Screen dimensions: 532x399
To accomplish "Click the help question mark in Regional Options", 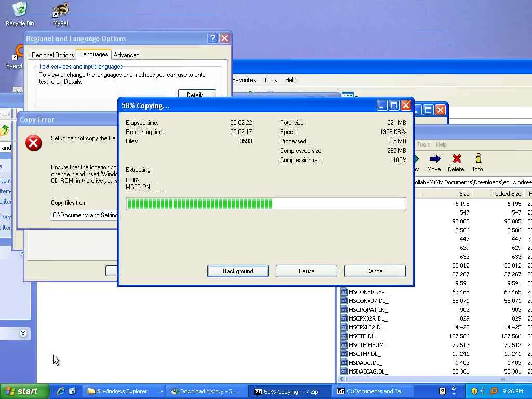I will coord(212,38).
